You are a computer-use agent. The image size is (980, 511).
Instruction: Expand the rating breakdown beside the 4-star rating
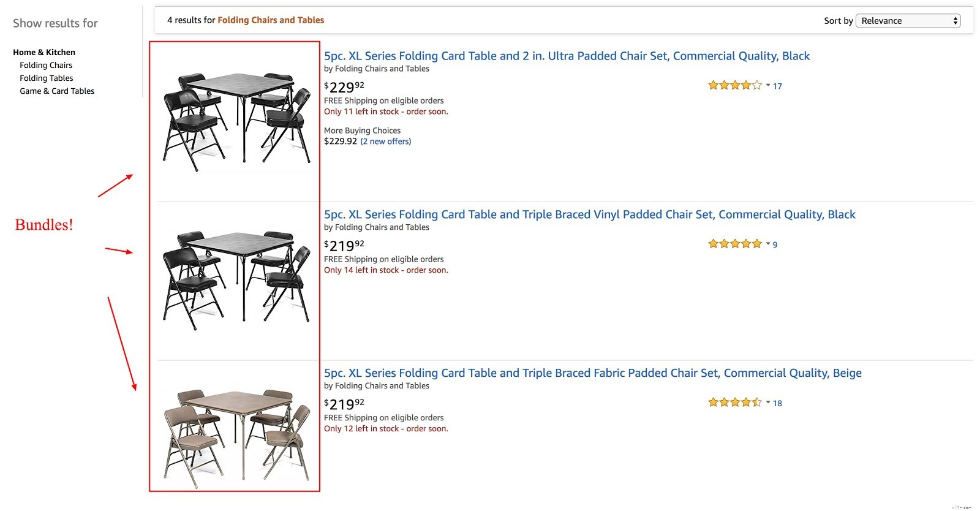[x=767, y=86]
